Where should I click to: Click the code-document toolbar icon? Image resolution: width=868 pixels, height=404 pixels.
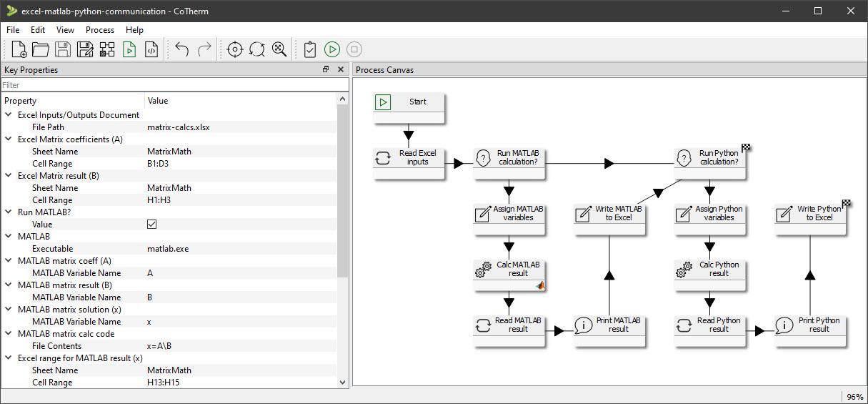151,49
